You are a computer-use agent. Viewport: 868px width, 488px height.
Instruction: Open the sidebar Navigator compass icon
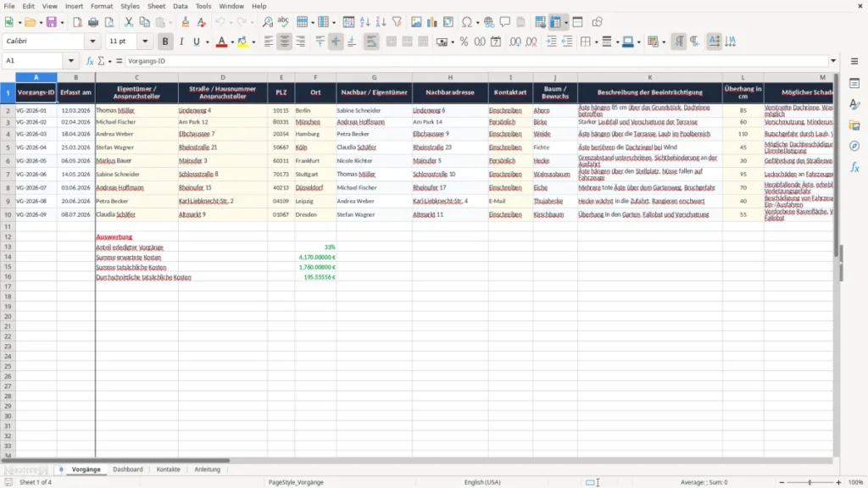854,146
